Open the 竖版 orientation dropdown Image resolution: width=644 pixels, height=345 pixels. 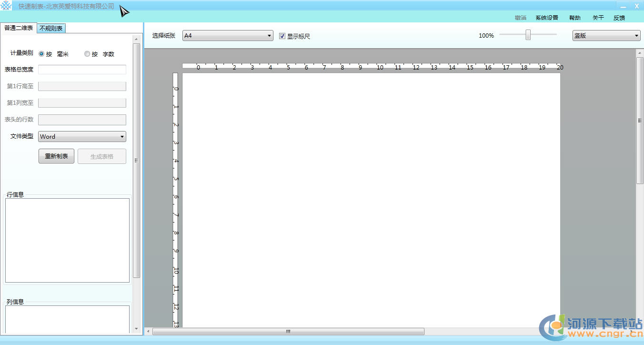606,36
